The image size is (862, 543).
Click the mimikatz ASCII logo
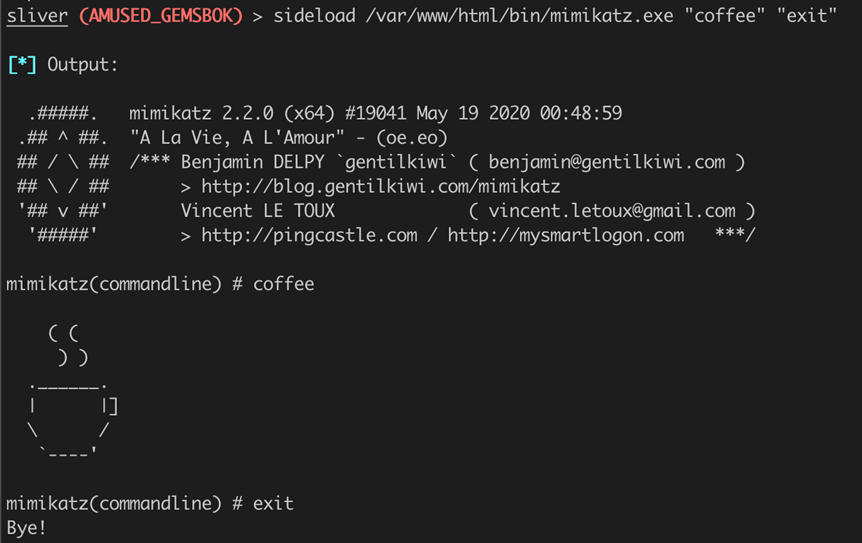tap(63, 174)
